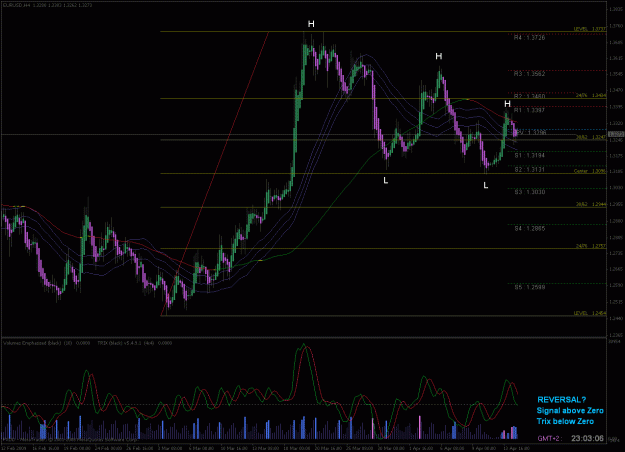625x452 pixels.
Task: Click the 'Trix below Zero' label
Action: coord(565,421)
